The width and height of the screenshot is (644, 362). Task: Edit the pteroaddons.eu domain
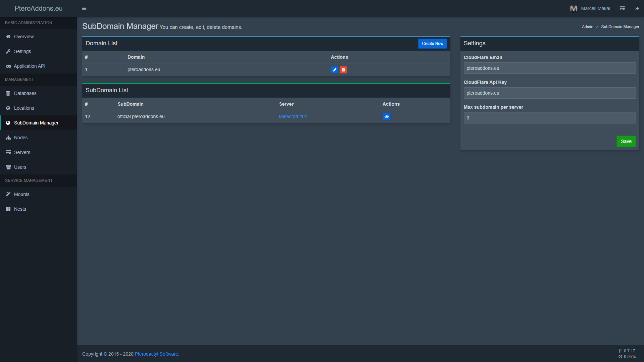[x=334, y=70]
